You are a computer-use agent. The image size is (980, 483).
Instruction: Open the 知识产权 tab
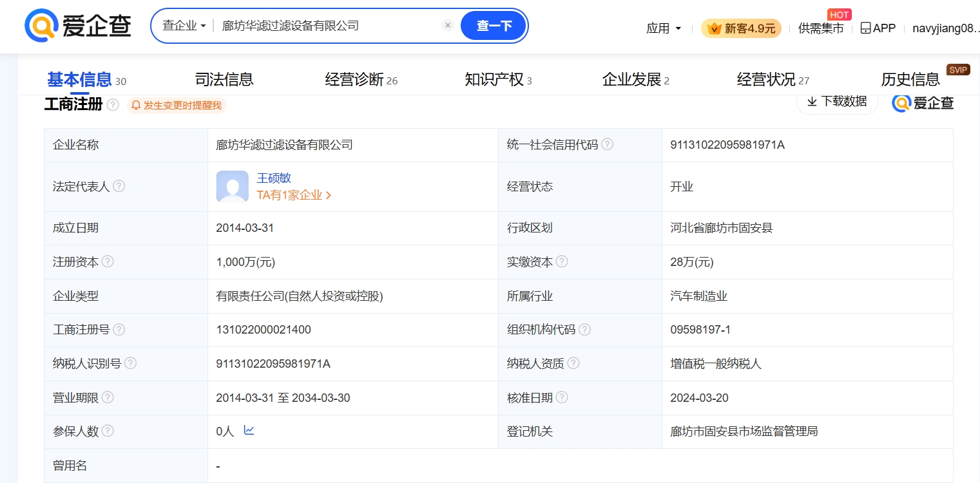(494, 79)
